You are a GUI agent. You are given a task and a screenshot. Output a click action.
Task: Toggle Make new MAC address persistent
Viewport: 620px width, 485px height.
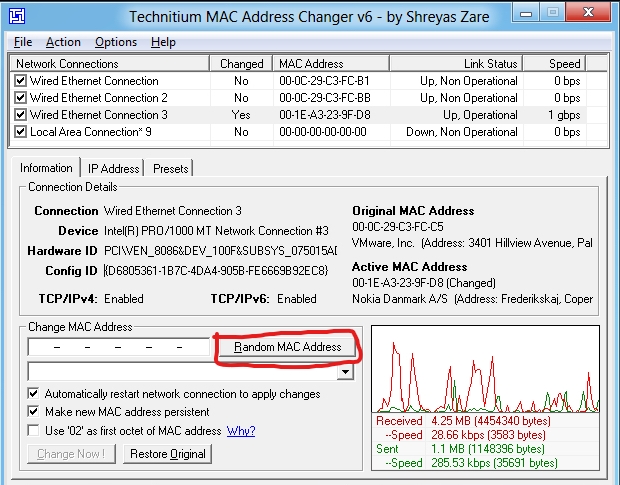click(34, 412)
